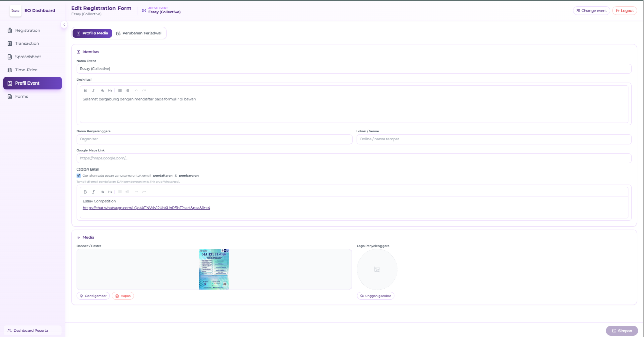The height and width of the screenshot is (338, 644).
Task: Click the empty logo penyelenggara placeholder
Action: click(377, 269)
